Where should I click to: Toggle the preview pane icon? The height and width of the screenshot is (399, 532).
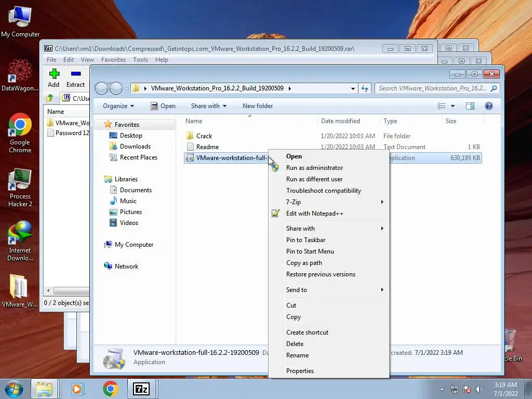point(470,106)
